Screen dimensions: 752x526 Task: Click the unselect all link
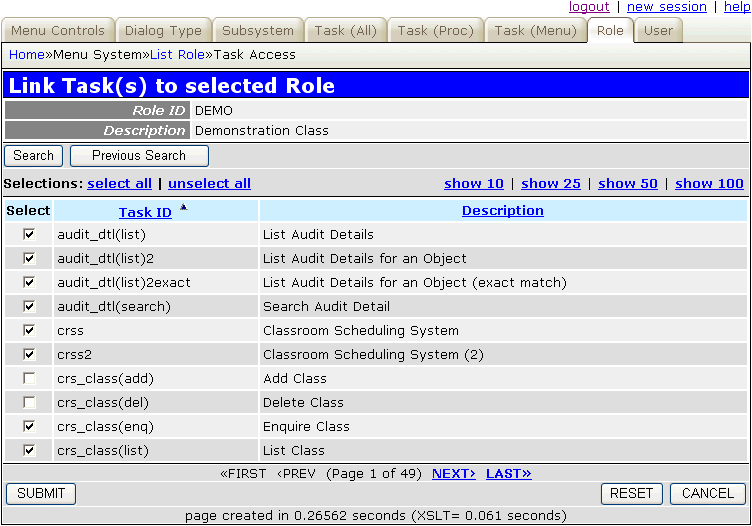209,184
